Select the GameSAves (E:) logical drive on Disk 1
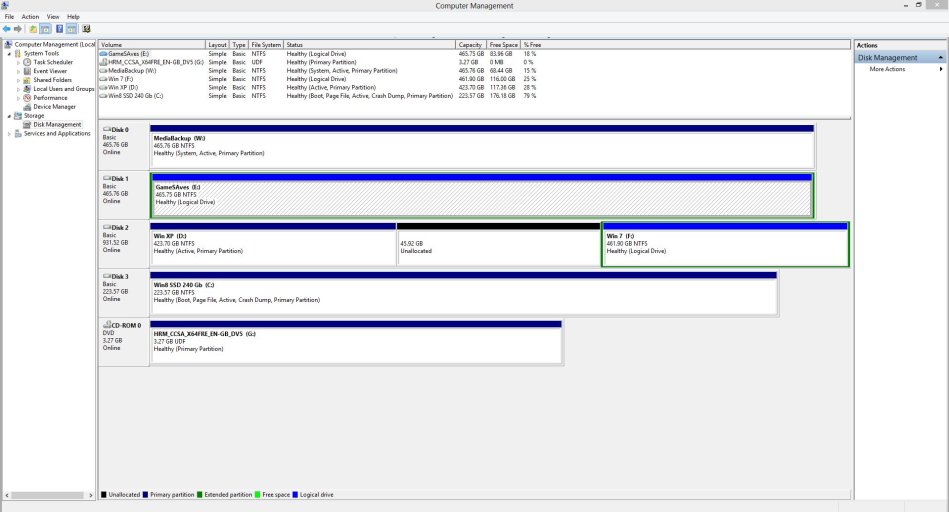Image resolution: width=949 pixels, height=512 pixels. pos(482,195)
